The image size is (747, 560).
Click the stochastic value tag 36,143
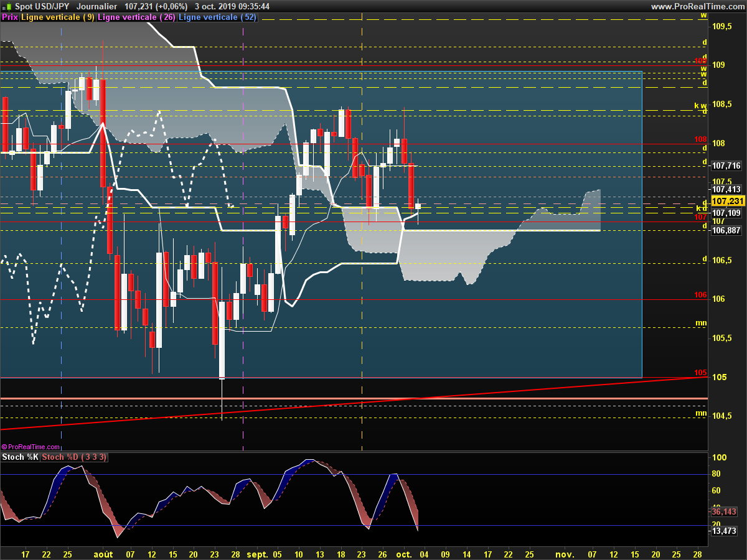click(x=723, y=511)
